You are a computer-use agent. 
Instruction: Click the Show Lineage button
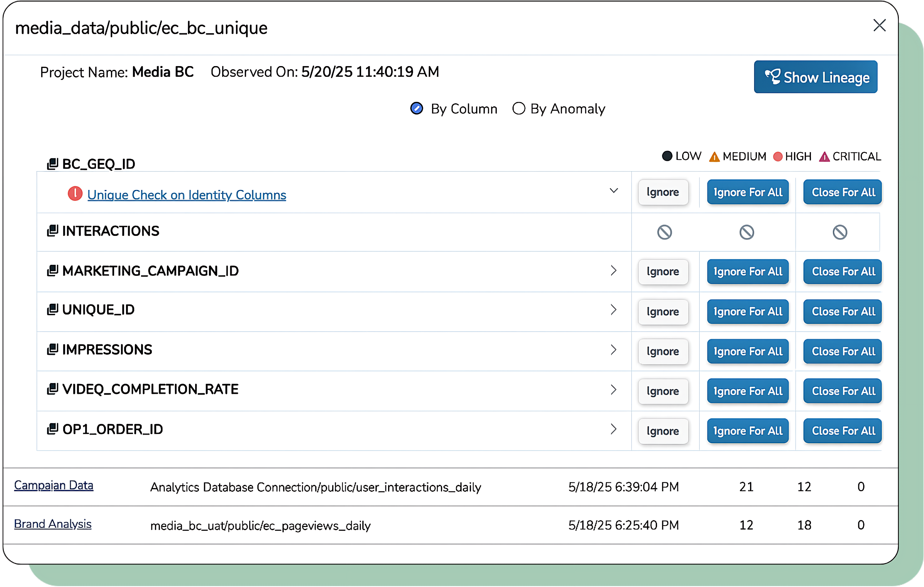(x=816, y=77)
